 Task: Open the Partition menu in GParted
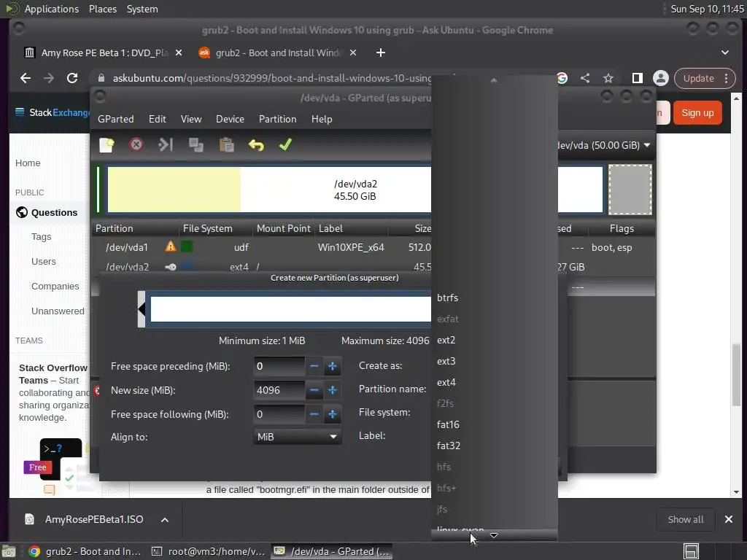click(278, 119)
